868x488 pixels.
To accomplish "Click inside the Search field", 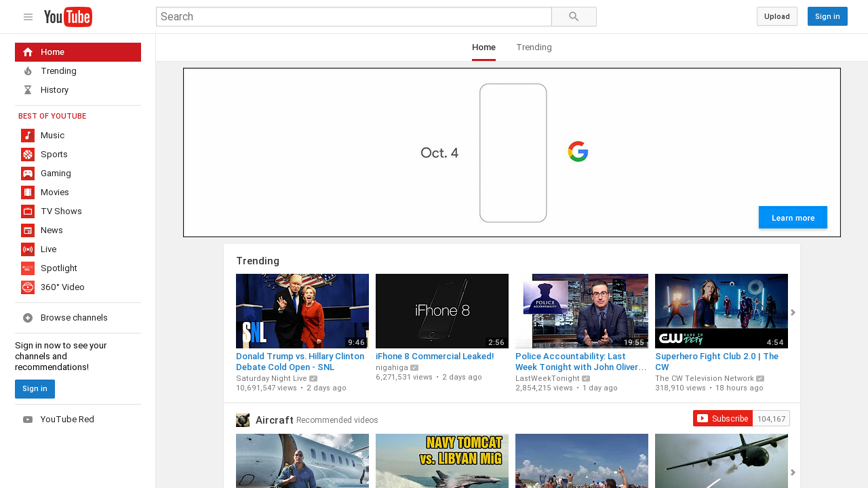I will click(x=354, y=17).
